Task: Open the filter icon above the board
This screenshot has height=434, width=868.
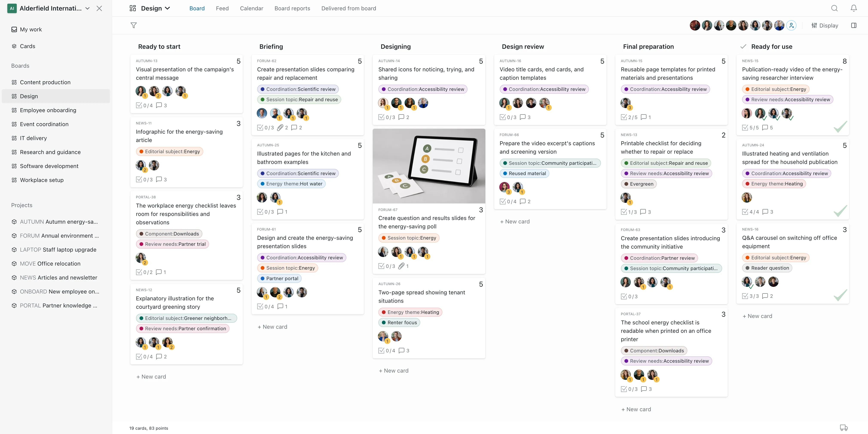Action: click(133, 25)
